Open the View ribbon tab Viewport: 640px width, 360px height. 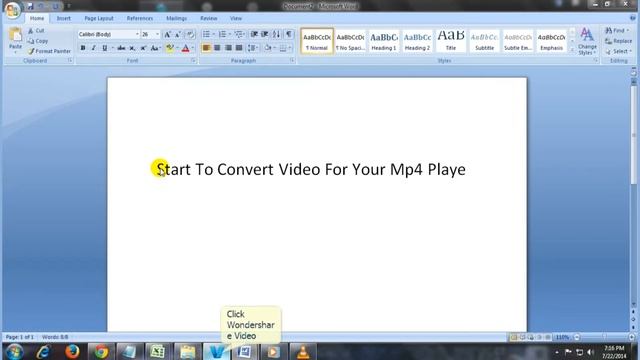[236, 18]
